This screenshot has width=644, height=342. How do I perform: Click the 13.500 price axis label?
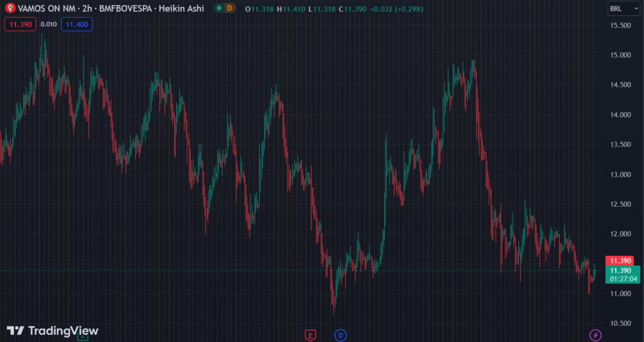pyautogui.click(x=620, y=145)
